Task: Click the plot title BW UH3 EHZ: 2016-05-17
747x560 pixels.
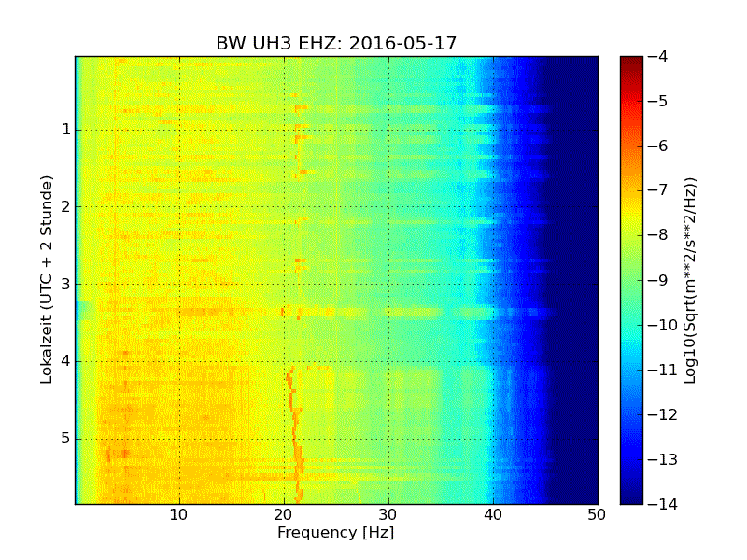Action: coord(336,43)
